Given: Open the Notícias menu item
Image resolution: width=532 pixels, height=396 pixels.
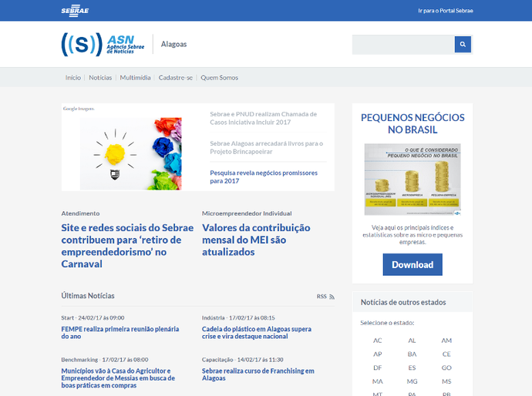Looking at the screenshot, I should click(100, 78).
